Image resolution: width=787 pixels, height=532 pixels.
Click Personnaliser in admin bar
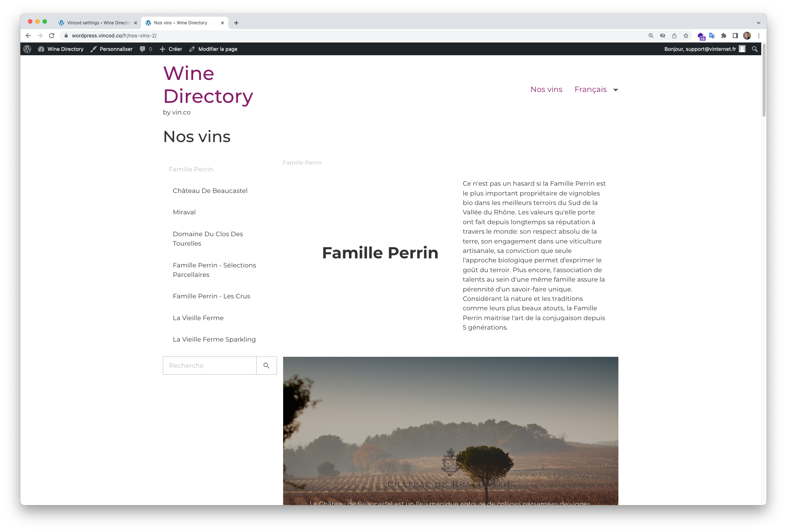(112, 49)
